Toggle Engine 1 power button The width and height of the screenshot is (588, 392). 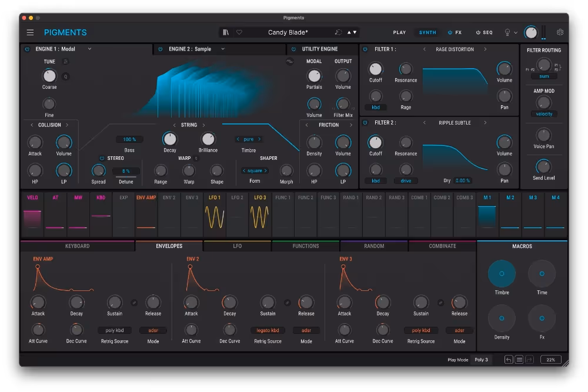(x=27, y=49)
